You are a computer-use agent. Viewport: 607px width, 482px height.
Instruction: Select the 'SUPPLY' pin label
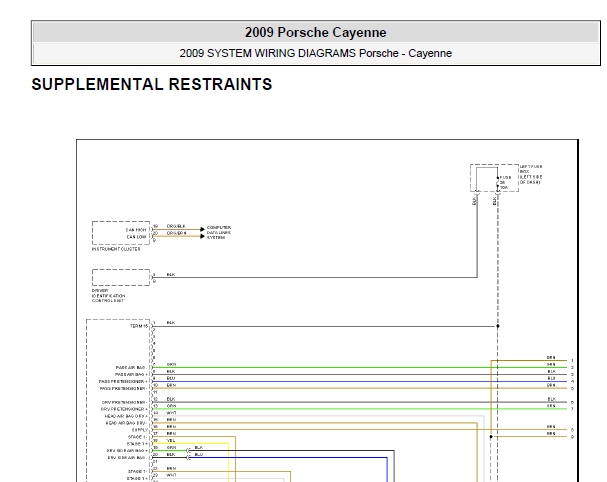pyautogui.click(x=140, y=430)
